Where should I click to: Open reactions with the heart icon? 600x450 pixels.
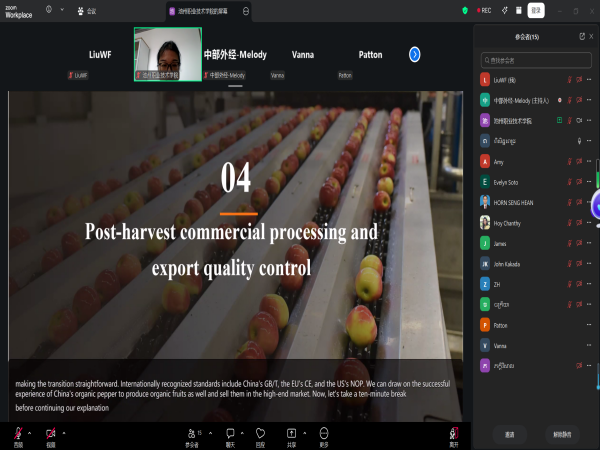click(x=260, y=437)
